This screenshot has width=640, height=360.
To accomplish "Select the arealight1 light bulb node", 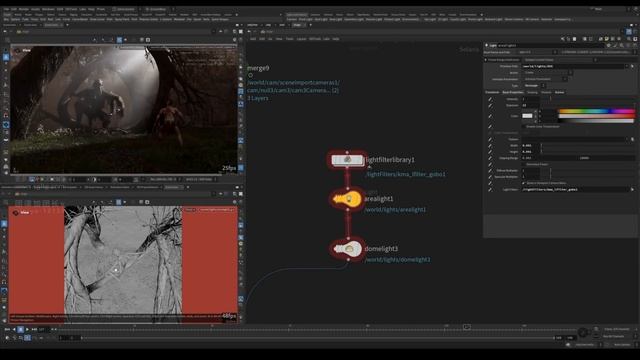I will (347, 199).
